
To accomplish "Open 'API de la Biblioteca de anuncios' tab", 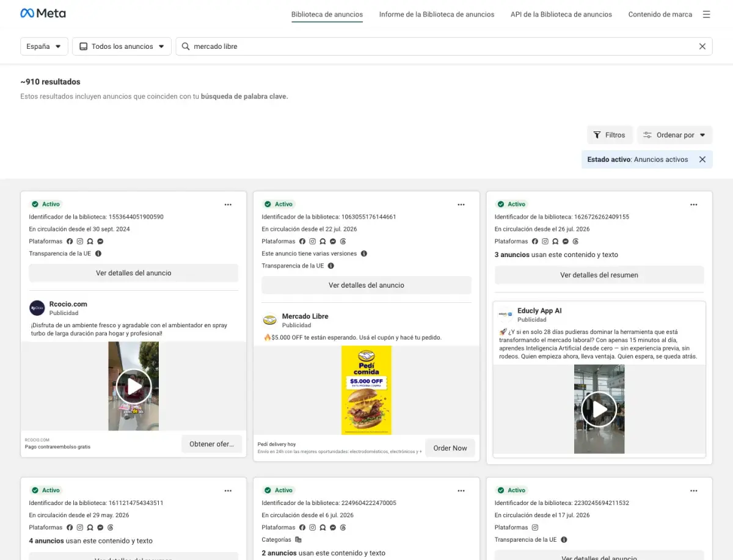I will point(561,14).
